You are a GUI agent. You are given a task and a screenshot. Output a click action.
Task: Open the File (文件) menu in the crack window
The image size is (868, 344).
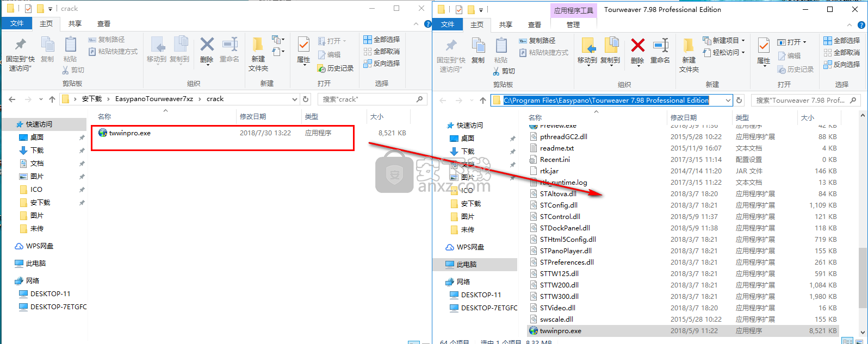(17, 23)
